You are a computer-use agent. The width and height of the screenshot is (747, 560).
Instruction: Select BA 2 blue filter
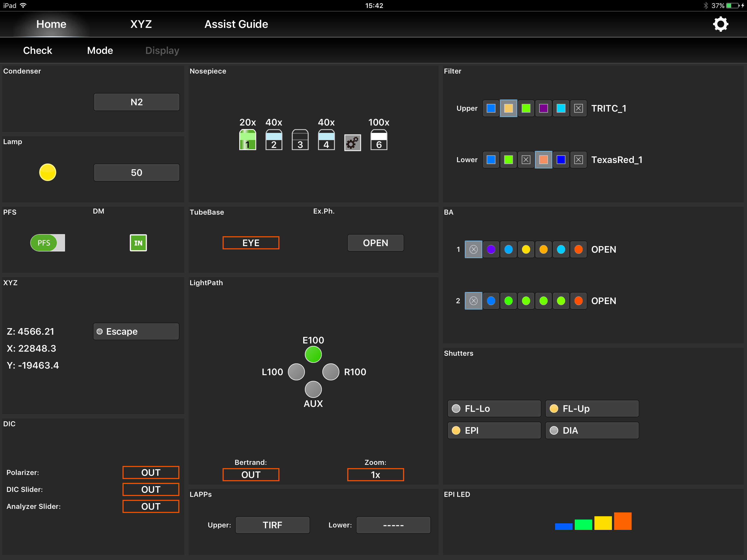491,301
